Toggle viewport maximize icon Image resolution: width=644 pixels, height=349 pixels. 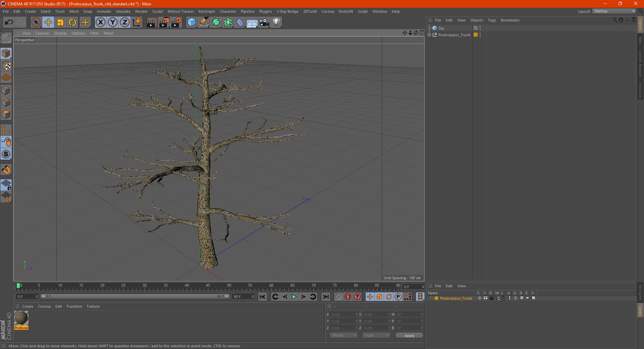tap(422, 33)
